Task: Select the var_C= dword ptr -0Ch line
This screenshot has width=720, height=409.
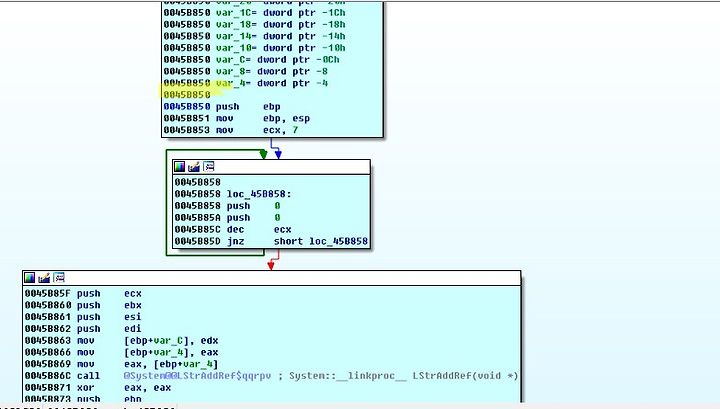Action: [x=252, y=60]
